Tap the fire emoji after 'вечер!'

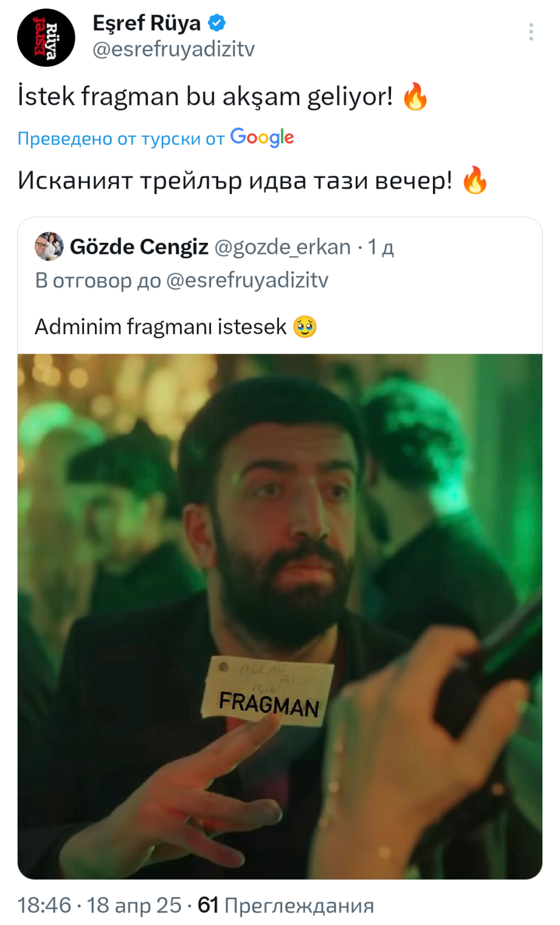point(475,180)
